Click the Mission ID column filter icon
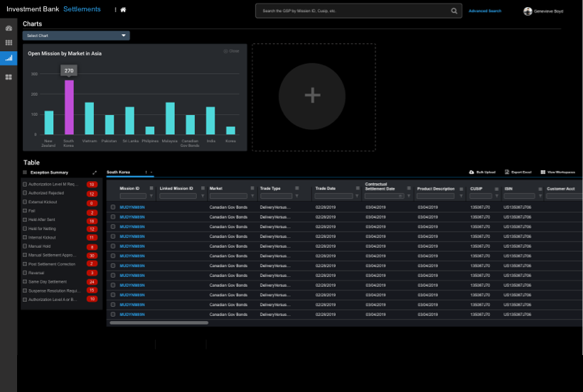Screen dimensions: 583x392 (152, 196)
